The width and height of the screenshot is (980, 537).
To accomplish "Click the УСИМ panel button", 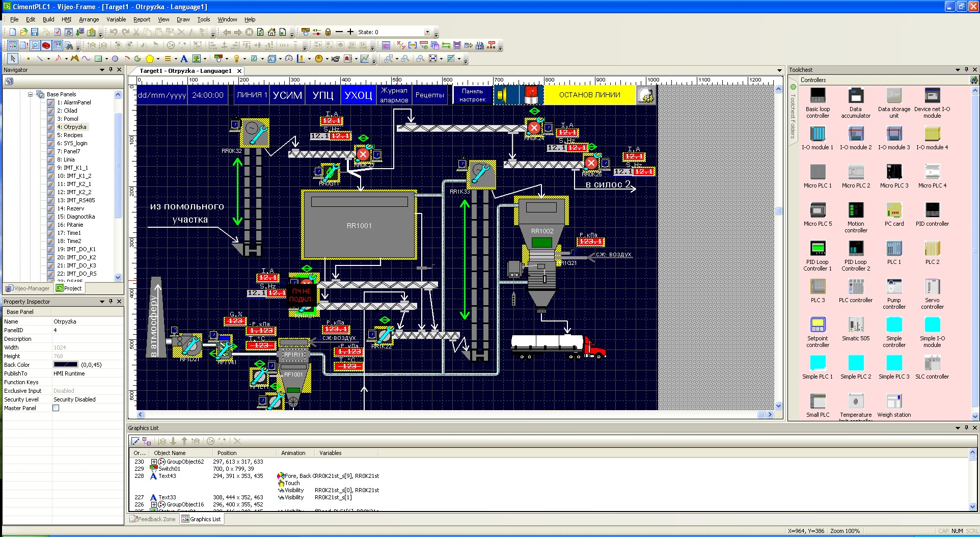I will [287, 95].
